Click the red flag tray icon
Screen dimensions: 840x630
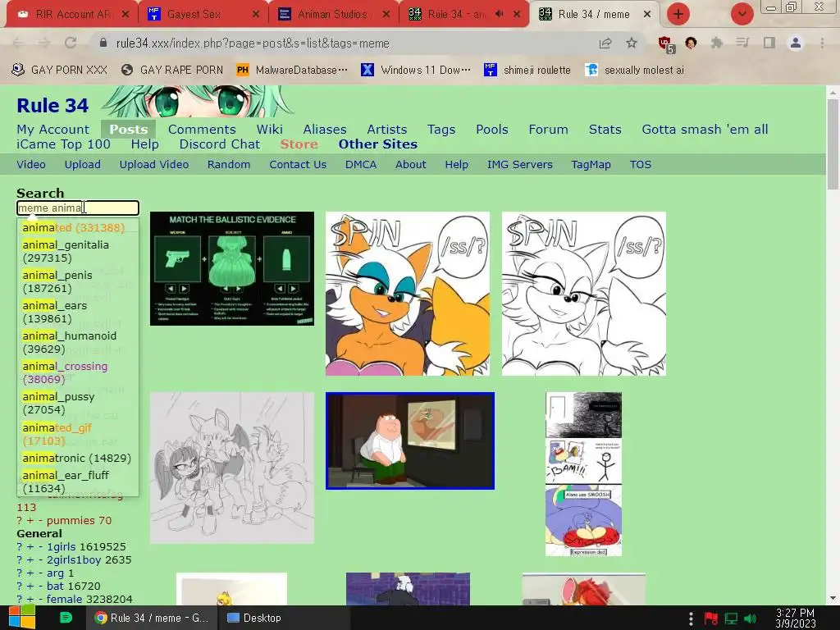coord(711,619)
